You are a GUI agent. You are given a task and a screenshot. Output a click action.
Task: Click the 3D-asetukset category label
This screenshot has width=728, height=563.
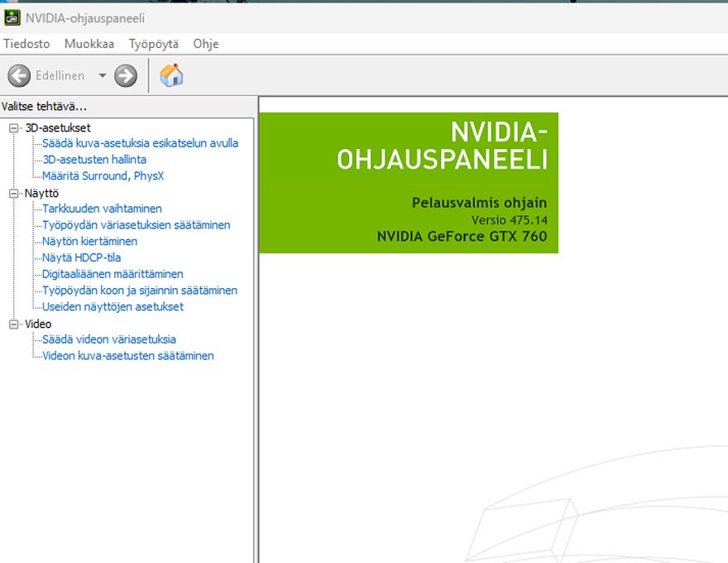tap(58, 128)
